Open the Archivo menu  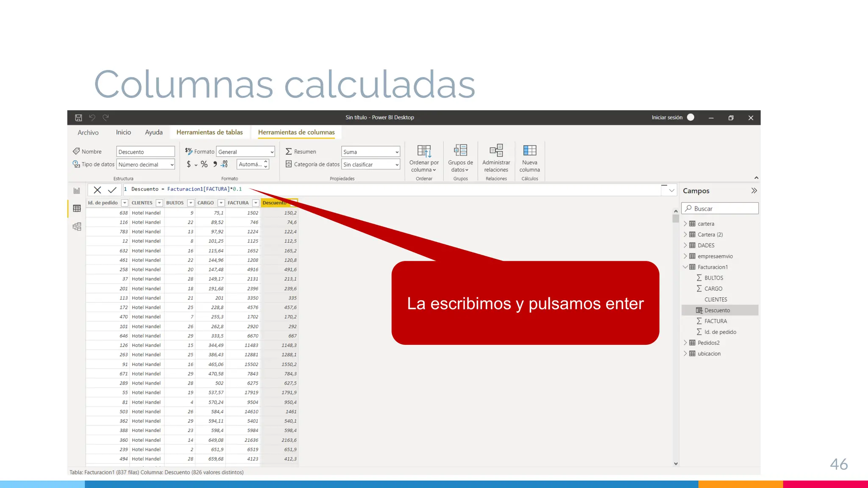pyautogui.click(x=88, y=133)
